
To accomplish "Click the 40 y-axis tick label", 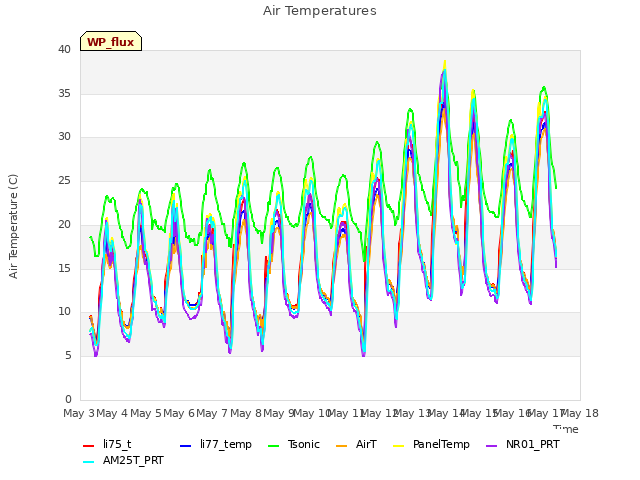I will [x=64, y=49].
